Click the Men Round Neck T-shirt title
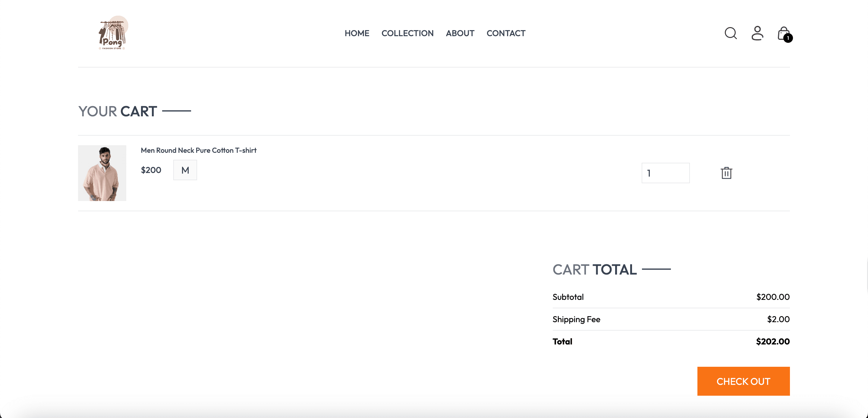The image size is (868, 418). pos(199,150)
